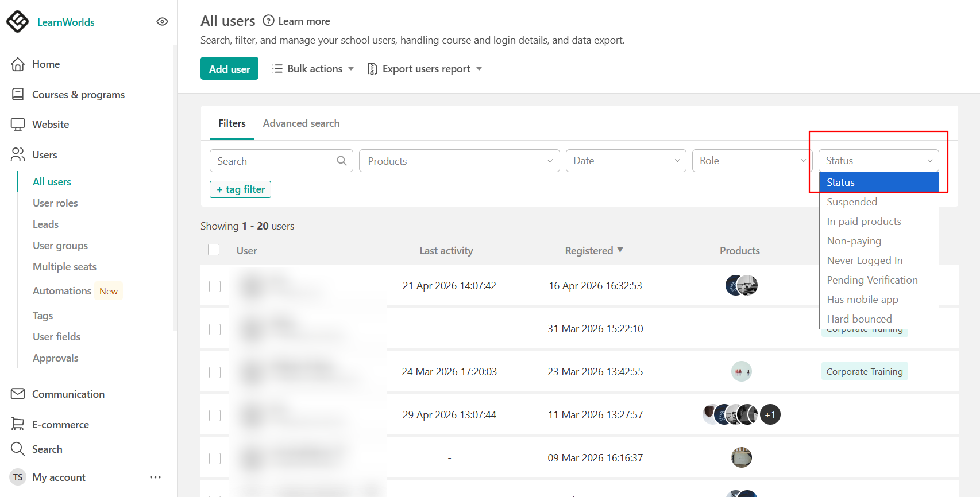Check the first user row checkbox
The width and height of the screenshot is (980, 497).
(x=215, y=286)
